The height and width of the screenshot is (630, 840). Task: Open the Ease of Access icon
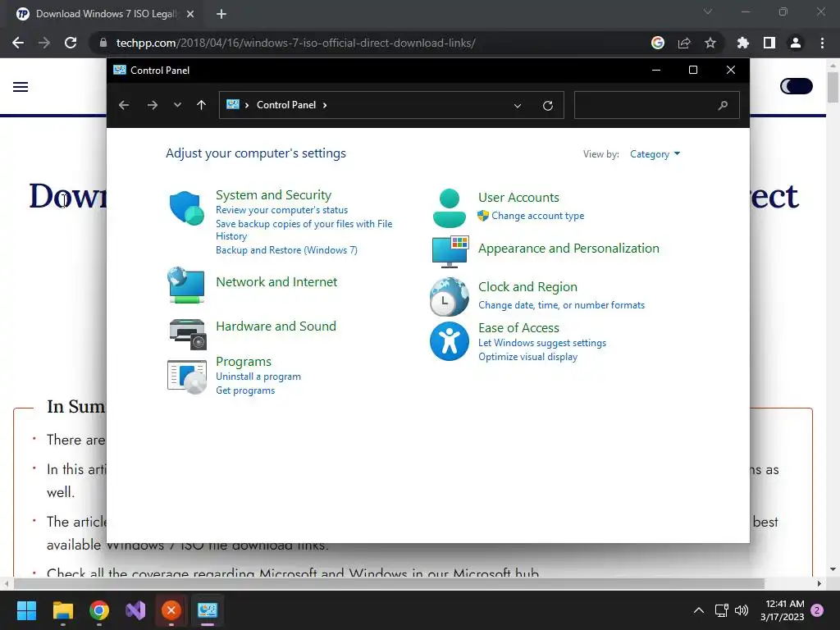click(449, 341)
